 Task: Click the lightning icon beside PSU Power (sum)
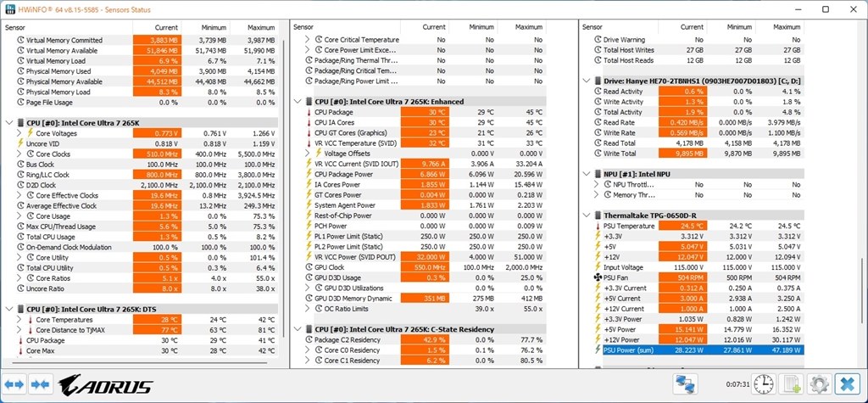pyautogui.click(x=598, y=350)
